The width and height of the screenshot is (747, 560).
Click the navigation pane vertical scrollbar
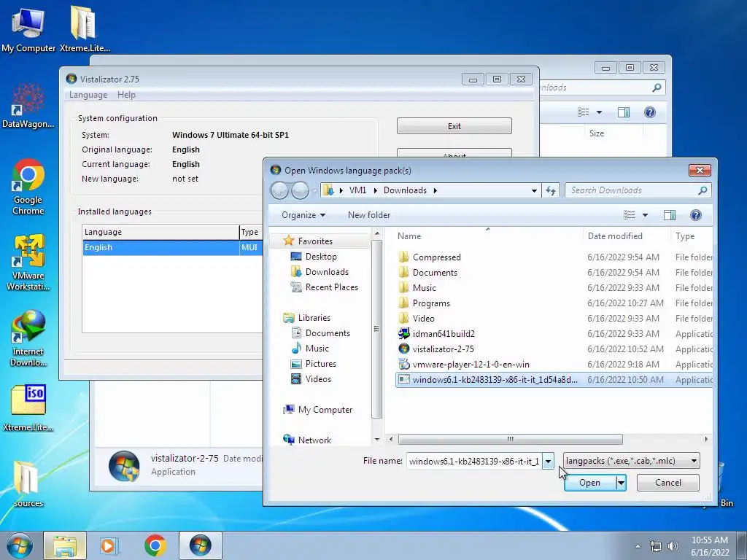[377, 329]
